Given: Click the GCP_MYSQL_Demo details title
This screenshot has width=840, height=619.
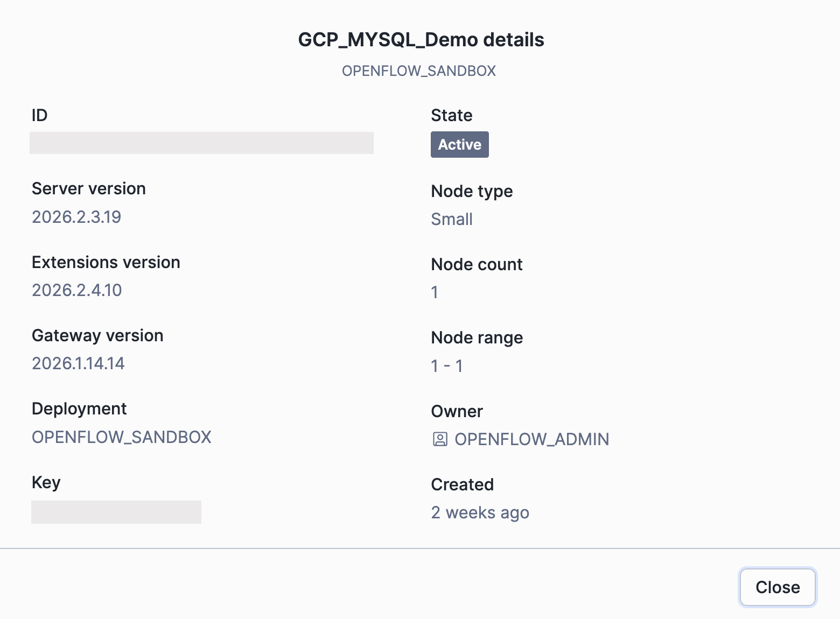Looking at the screenshot, I should click(421, 40).
